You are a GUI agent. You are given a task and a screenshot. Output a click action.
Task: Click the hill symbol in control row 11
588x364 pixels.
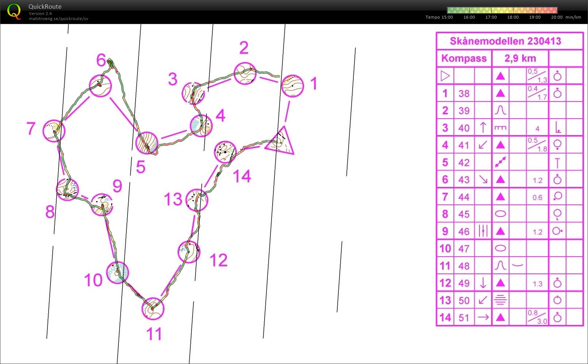coord(500,265)
